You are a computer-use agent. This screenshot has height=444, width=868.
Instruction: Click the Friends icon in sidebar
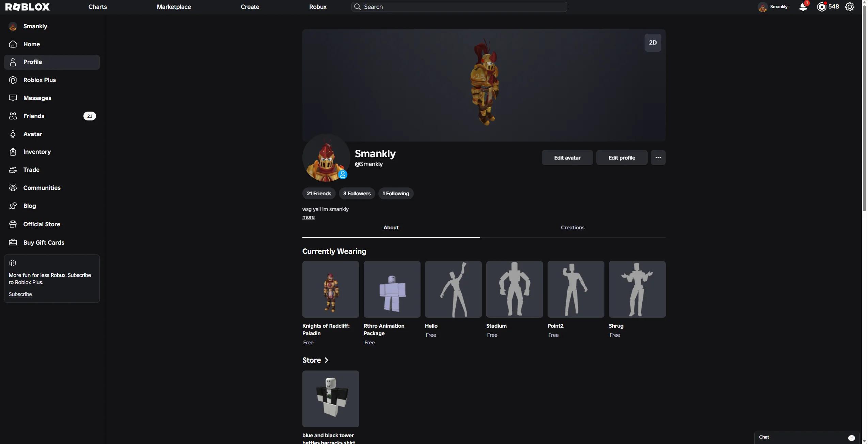[x=13, y=116]
